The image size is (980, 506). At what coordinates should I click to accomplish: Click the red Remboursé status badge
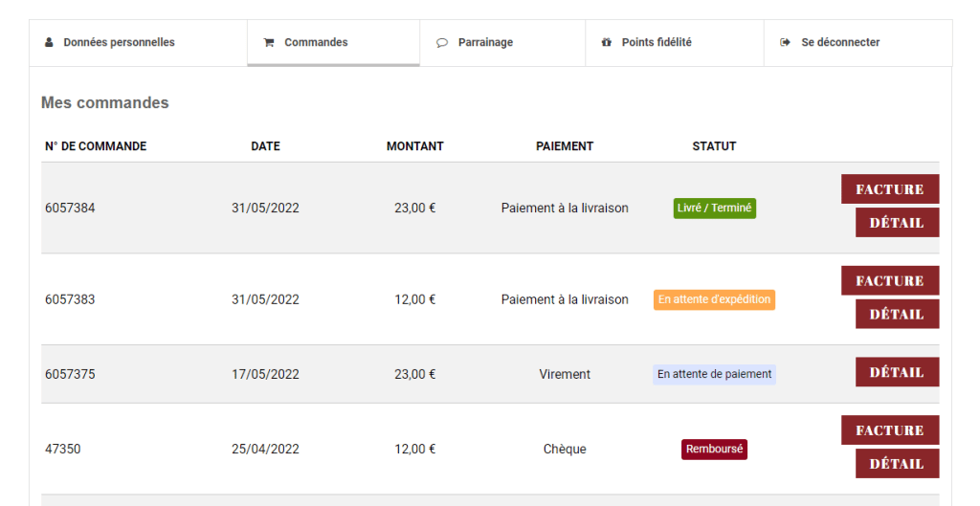coord(714,450)
